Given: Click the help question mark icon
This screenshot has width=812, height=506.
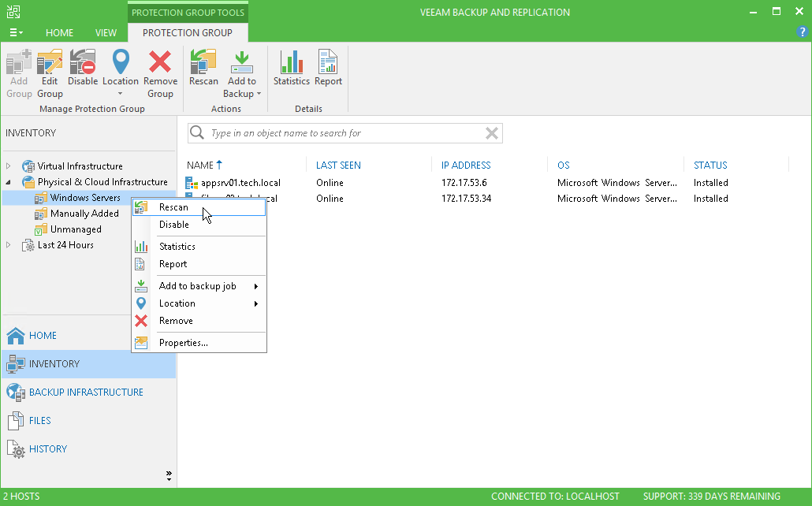Looking at the screenshot, I should coord(802,32).
